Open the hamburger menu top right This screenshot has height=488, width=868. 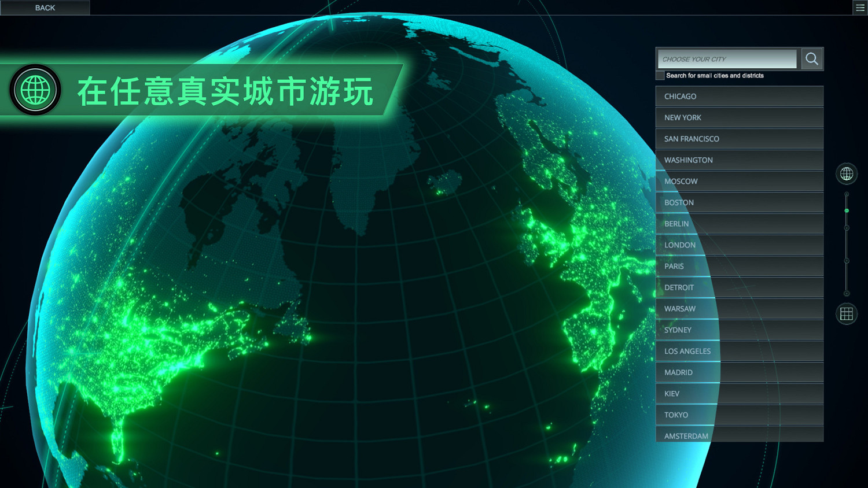pos(860,8)
